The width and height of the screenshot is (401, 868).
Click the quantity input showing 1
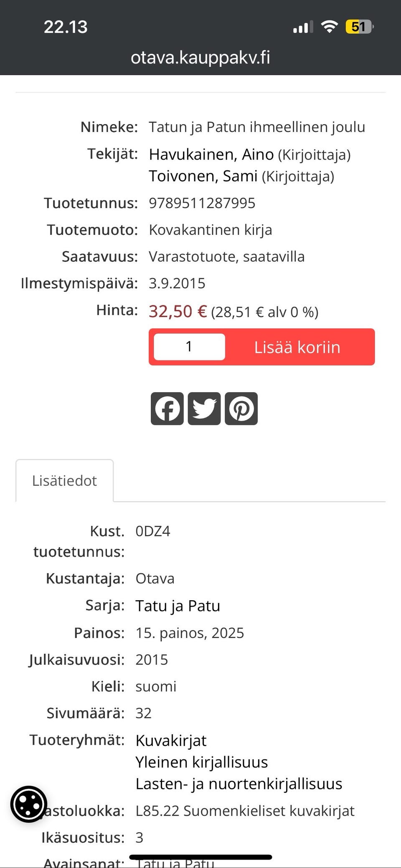point(189,346)
